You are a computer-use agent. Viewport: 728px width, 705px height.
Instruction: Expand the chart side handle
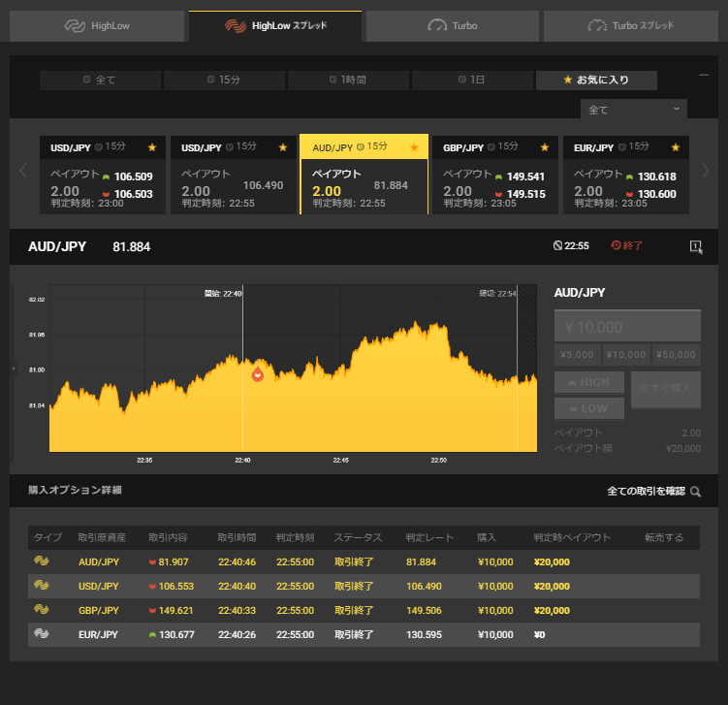(14, 369)
